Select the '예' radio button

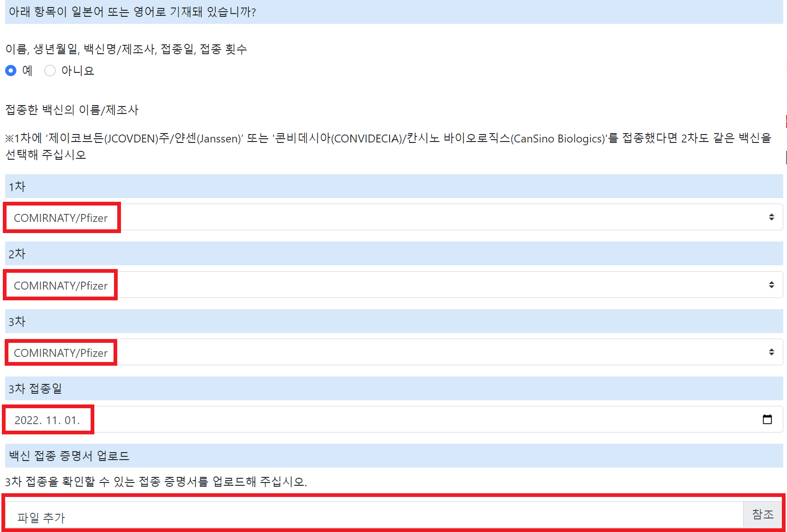pyautogui.click(x=11, y=71)
